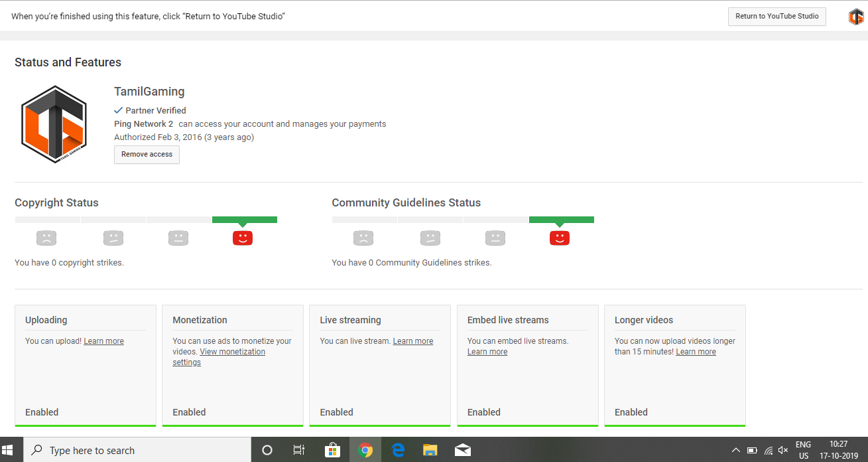Open network Wi-Fi icon in system tray
Screen dimensions: 868x462
coord(769,450)
